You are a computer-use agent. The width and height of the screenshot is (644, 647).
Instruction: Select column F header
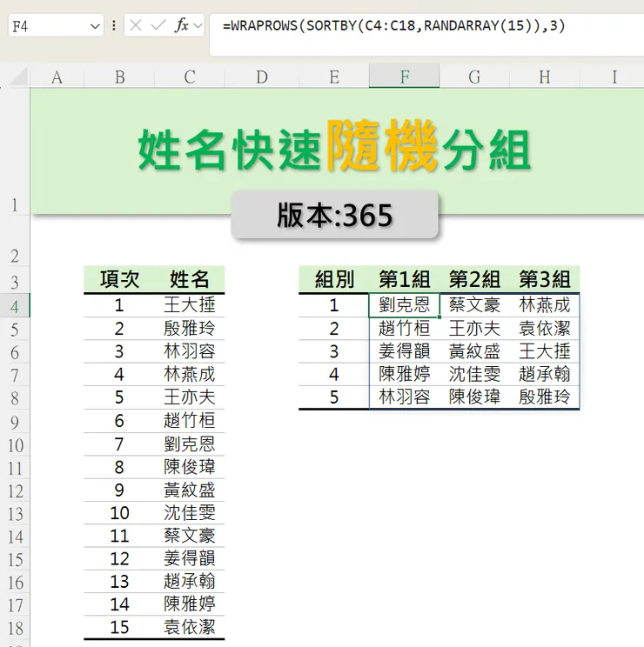pos(404,77)
